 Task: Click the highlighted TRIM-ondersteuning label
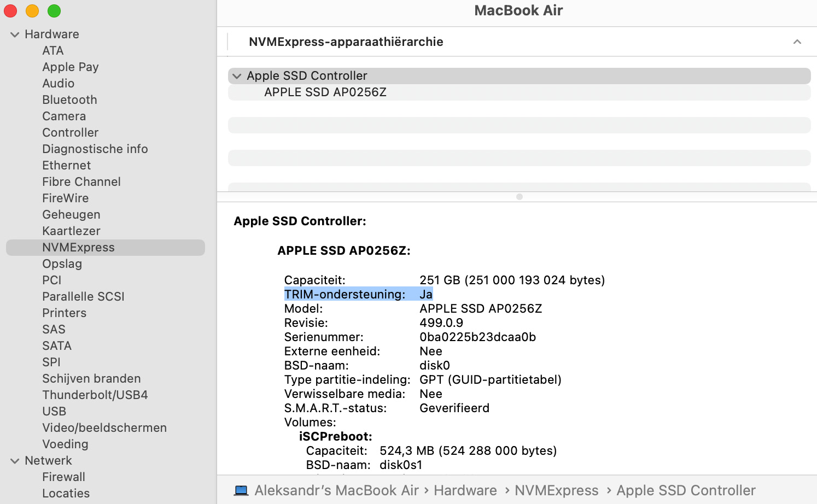[345, 294]
